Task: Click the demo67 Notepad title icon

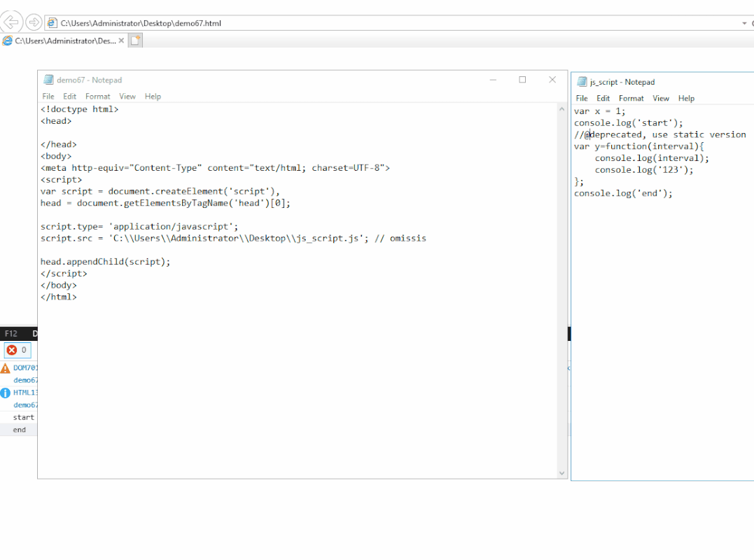Action: pos(48,80)
